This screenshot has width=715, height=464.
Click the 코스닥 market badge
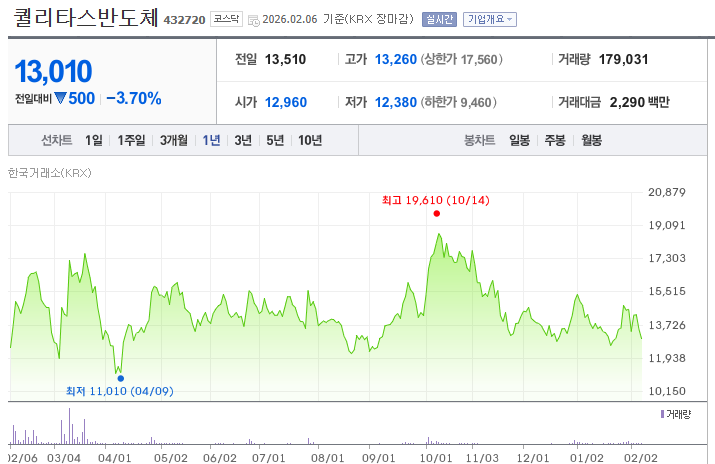[x=226, y=19]
